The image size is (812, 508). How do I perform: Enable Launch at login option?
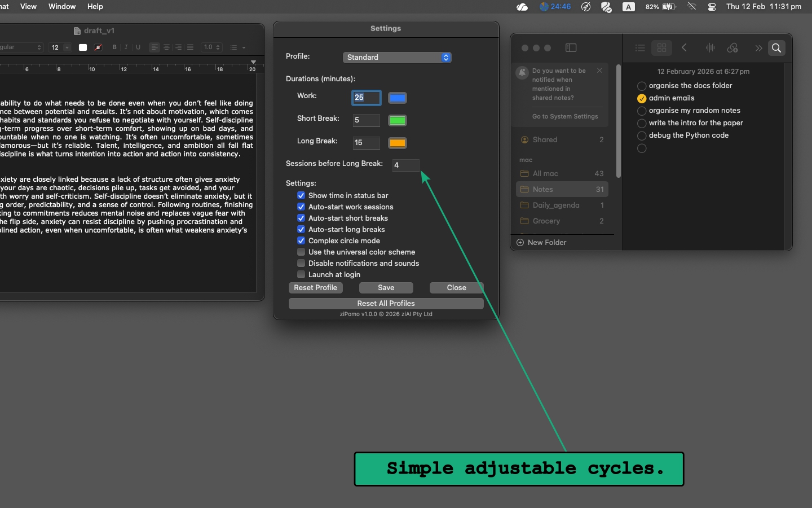(x=301, y=274)
